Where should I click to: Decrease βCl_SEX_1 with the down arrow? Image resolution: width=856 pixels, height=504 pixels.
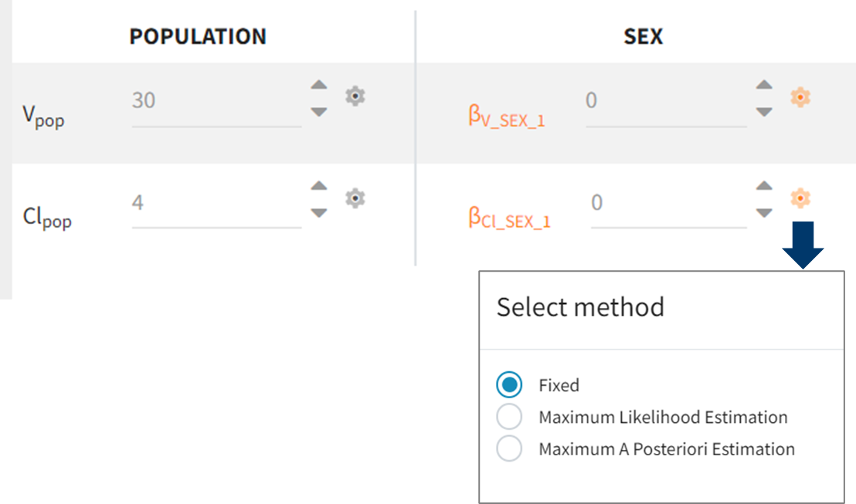[764, 213]
